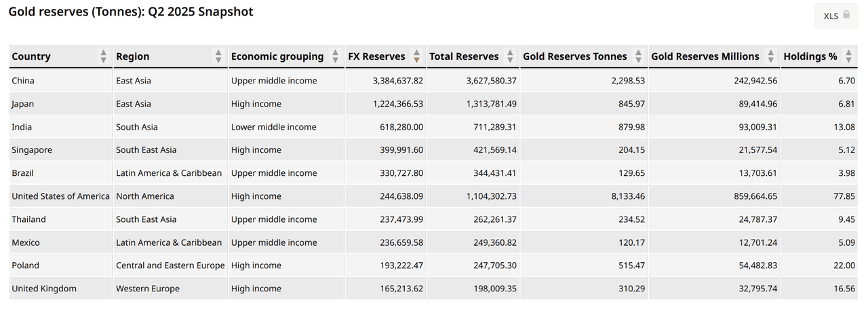This screenshot has width=868, height=311.
Task: Click sort icon beside Economic grouping
Action: [x=335, y=56]
